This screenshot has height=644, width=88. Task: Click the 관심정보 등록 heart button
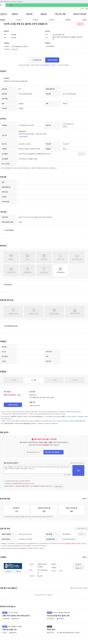pos(36,60)
